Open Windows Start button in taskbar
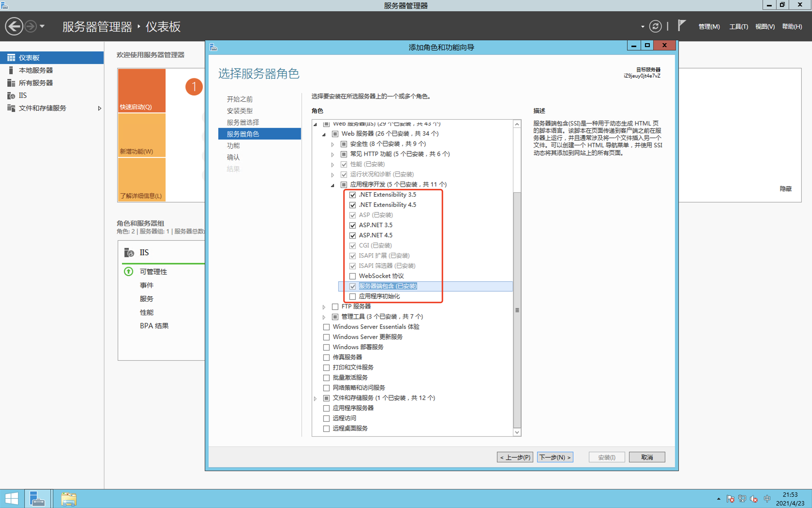This screenshot has height=508, width=812. coord(12,499)
